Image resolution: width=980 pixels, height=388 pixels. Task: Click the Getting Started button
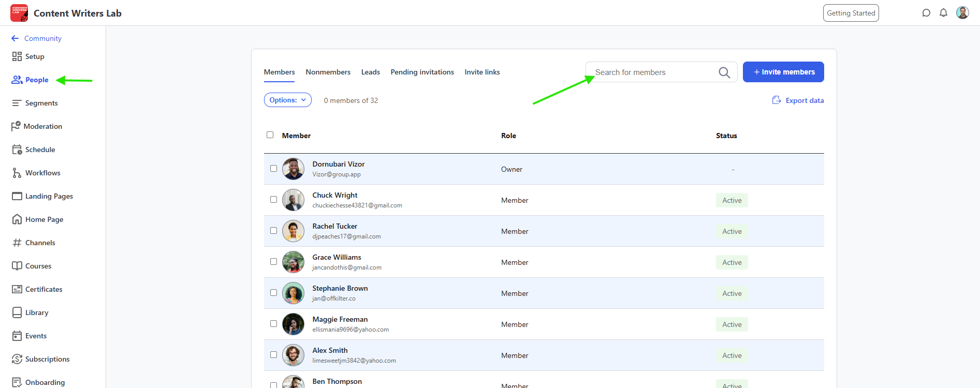pos(851,13)
